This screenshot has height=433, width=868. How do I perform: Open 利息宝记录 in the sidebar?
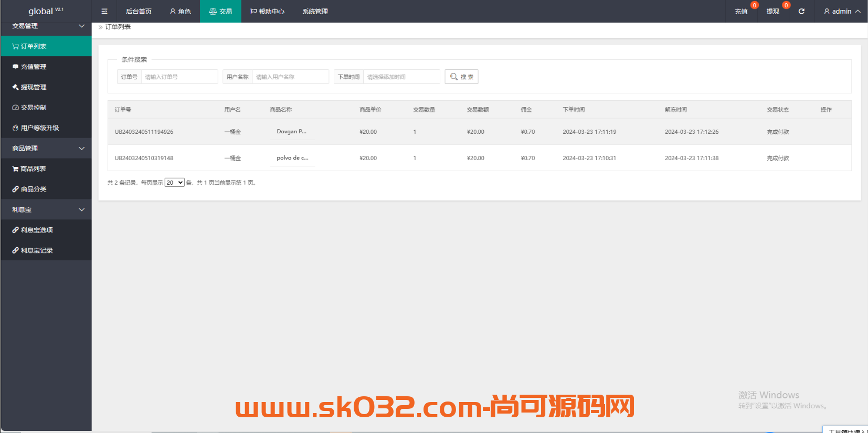46,250
